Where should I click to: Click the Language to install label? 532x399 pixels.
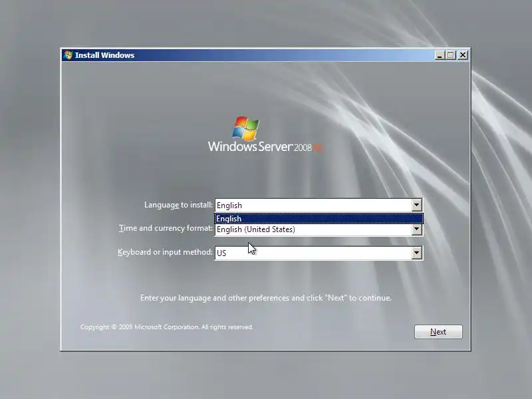coord(178,205)
